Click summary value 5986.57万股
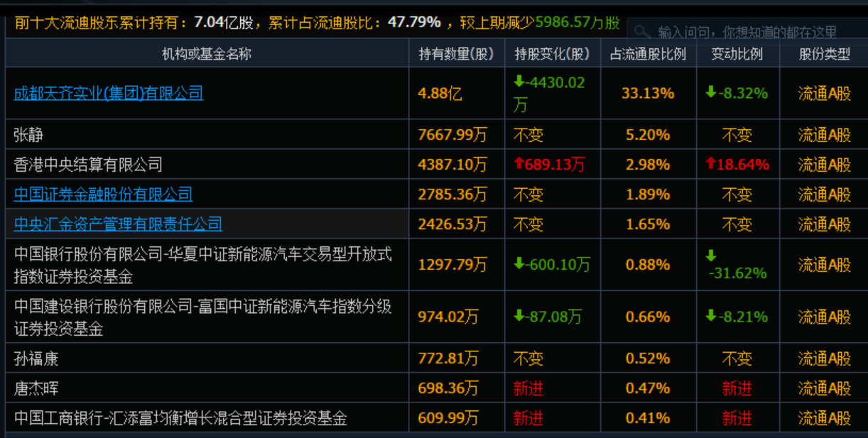 (x=577, y=22)
